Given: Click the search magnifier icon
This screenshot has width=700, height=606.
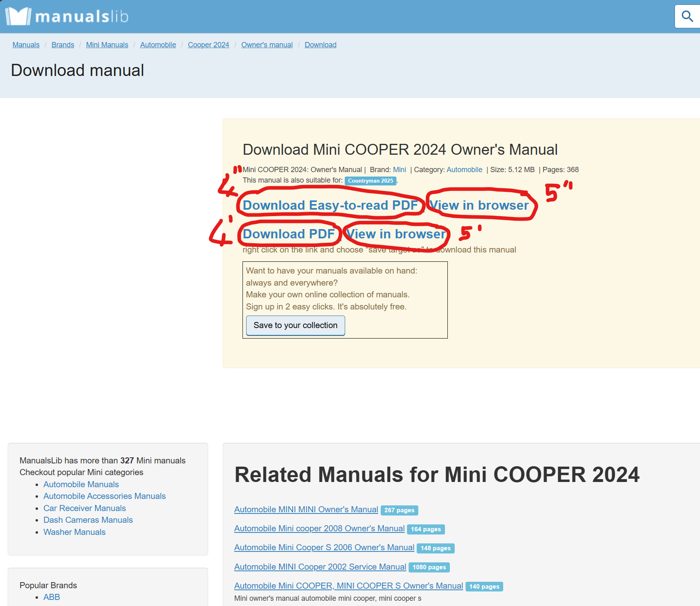Looking at the screenshot, I should point(687,17).
